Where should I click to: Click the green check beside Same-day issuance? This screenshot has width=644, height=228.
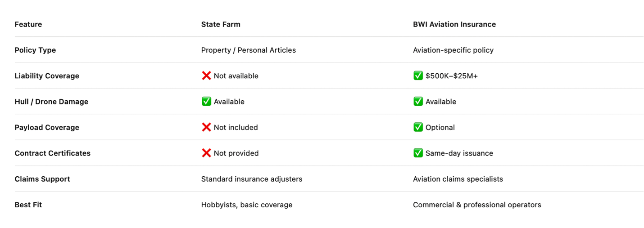pos(418,153)
